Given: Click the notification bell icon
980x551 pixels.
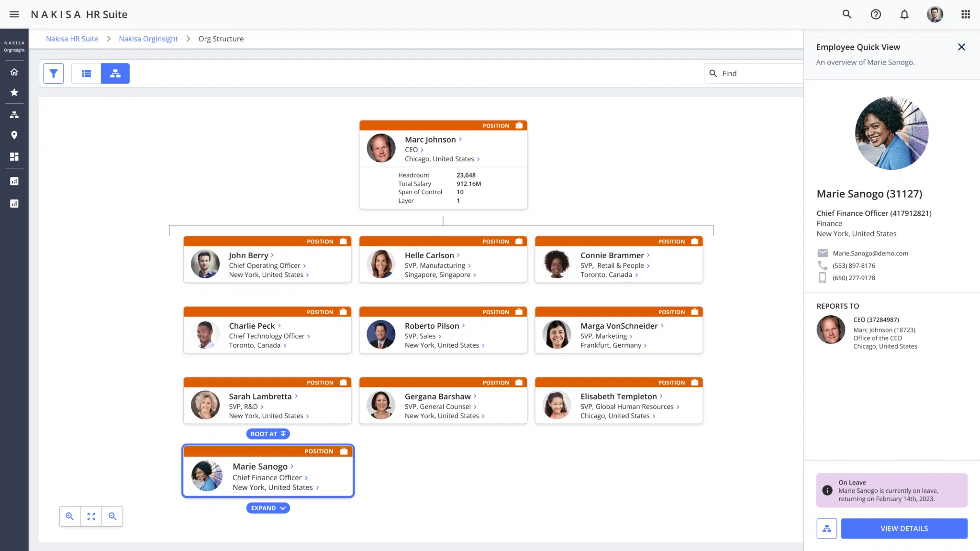Looking at the screenshot, I should pyautogui.click(x=904, y=14).
